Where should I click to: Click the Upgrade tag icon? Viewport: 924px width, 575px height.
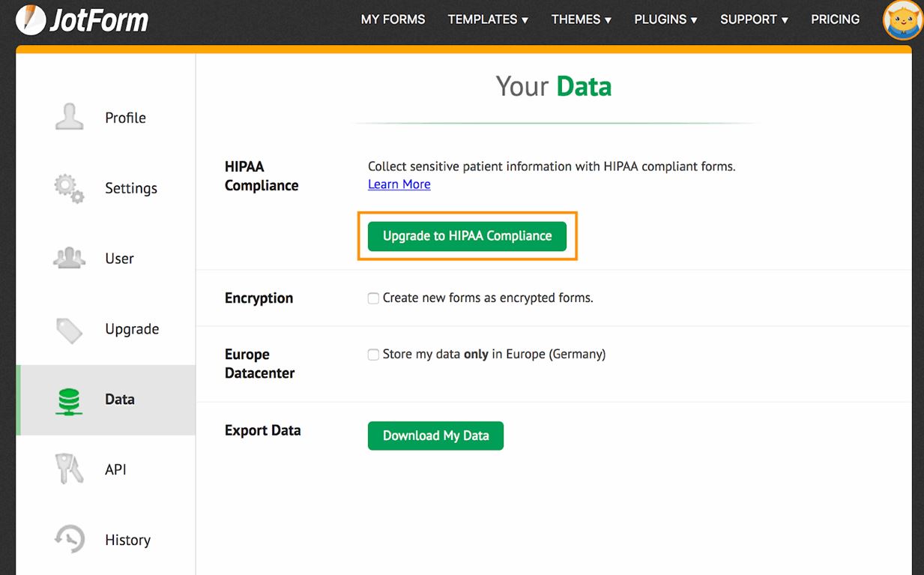(70, 329)
